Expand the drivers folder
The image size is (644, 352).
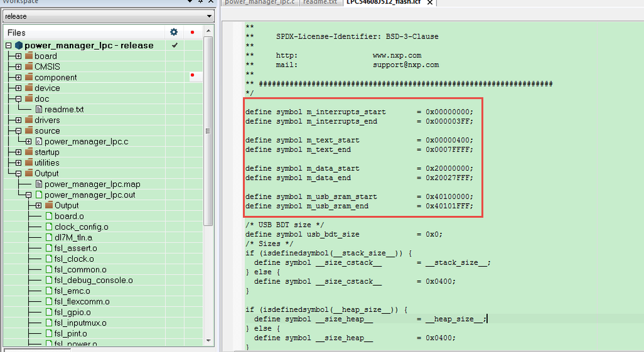point(19,120)
